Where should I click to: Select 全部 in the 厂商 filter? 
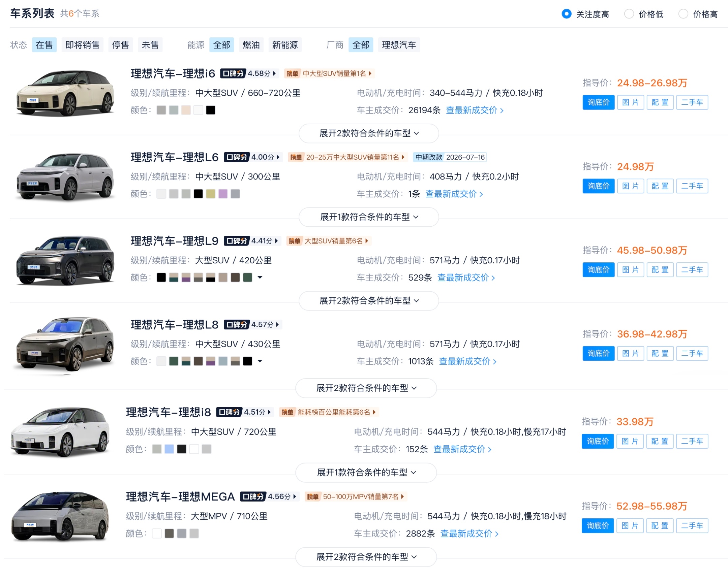pos(361,45)
